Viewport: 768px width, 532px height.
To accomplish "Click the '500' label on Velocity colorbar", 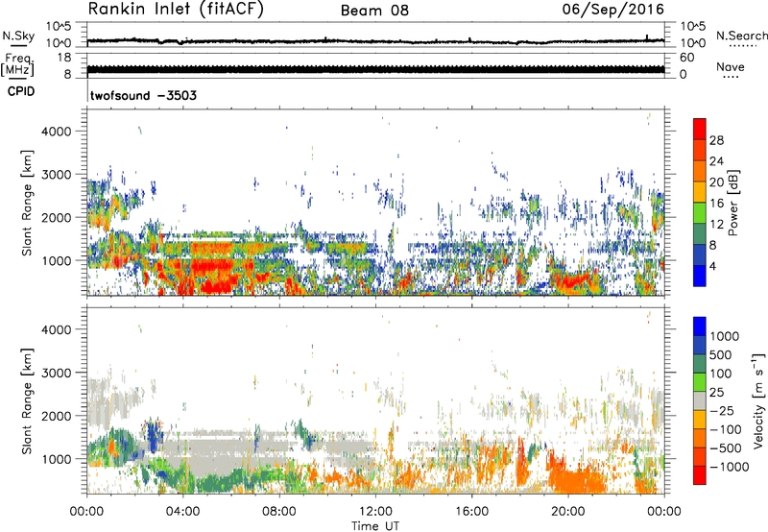I will tap(721, 355).
